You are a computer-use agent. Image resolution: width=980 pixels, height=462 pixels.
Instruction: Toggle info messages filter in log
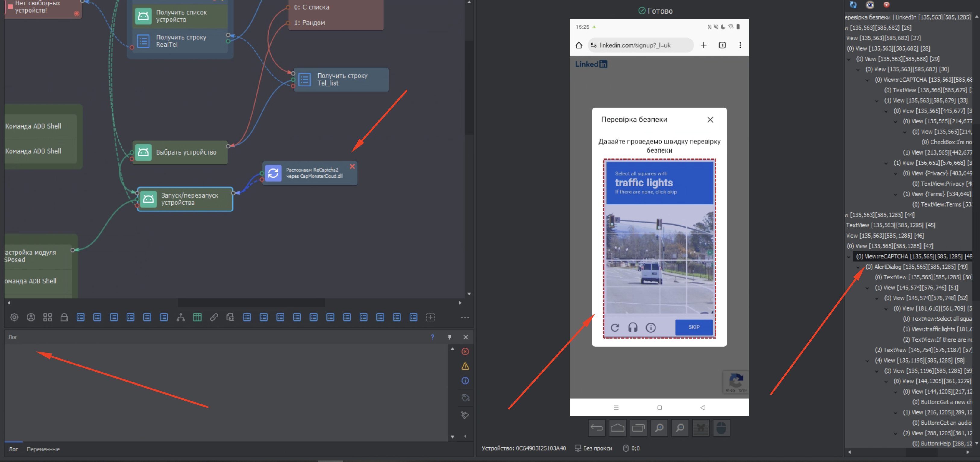click(x=465, y=381)
